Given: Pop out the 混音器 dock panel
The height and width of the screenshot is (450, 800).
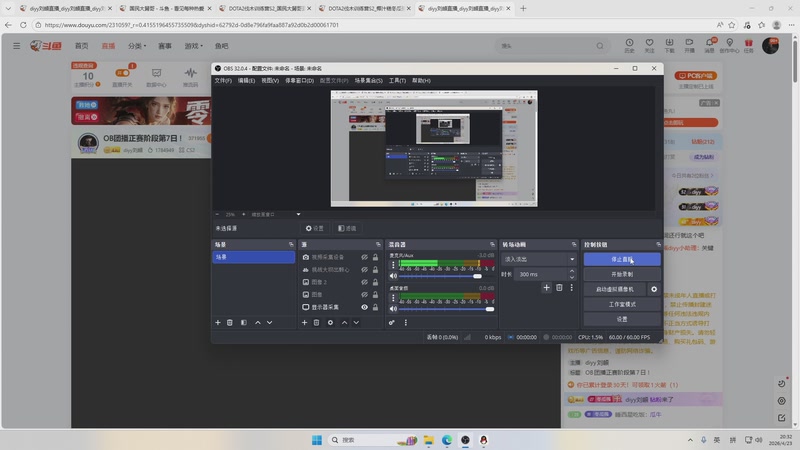Looking at the screenshot, I should (x=492, y=244).
